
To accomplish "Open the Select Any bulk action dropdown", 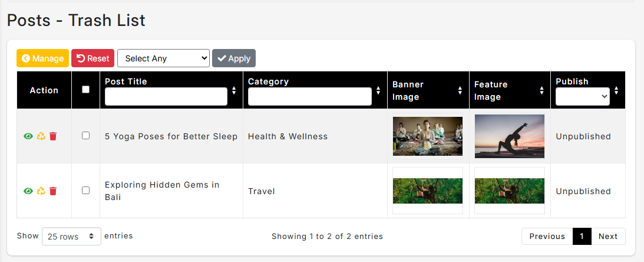I will click(x=163, y=58).
